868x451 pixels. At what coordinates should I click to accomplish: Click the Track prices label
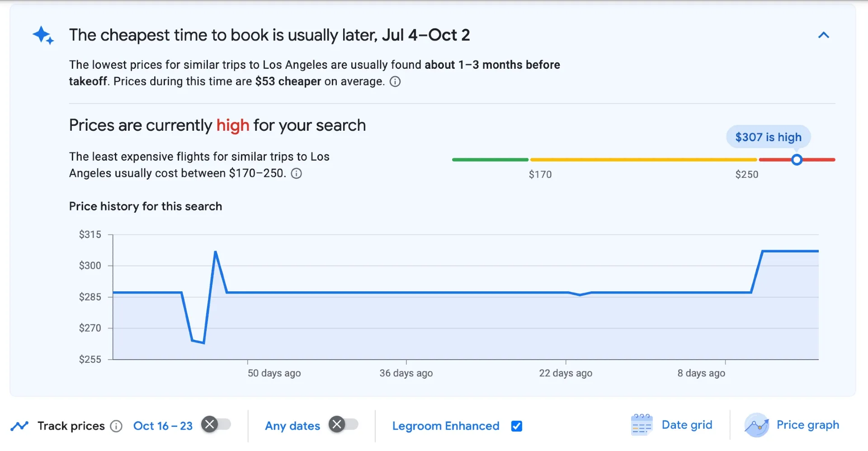click(71, 426)
